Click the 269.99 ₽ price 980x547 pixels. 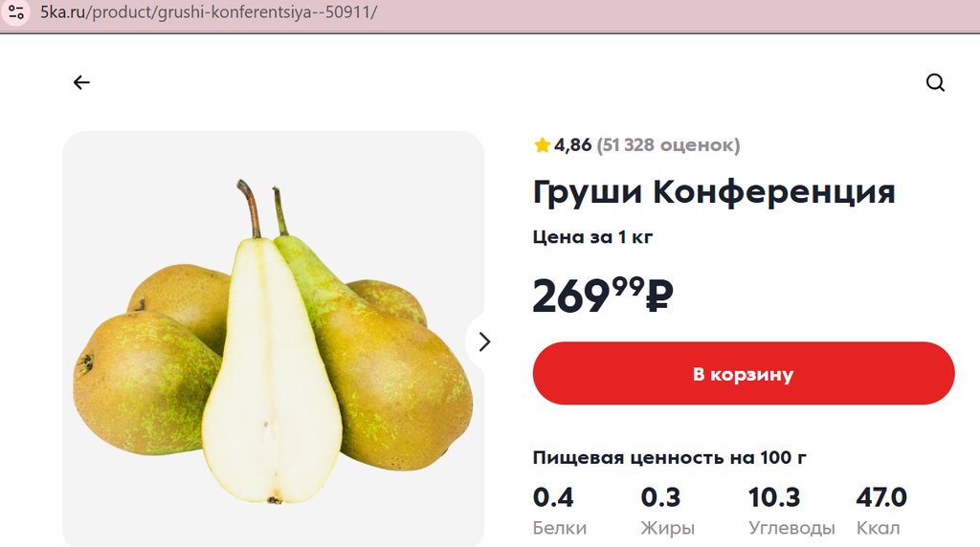pyautogui.click(x=603, y=295)
